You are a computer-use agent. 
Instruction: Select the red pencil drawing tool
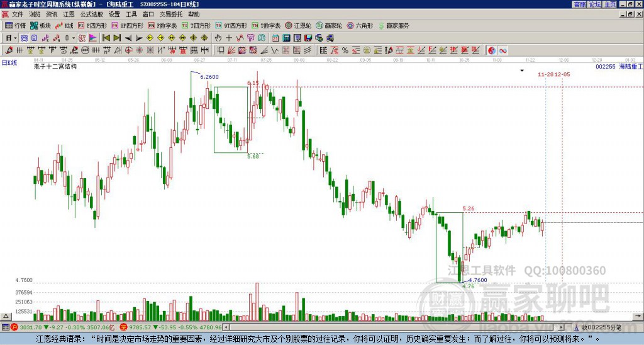point(8,50)
